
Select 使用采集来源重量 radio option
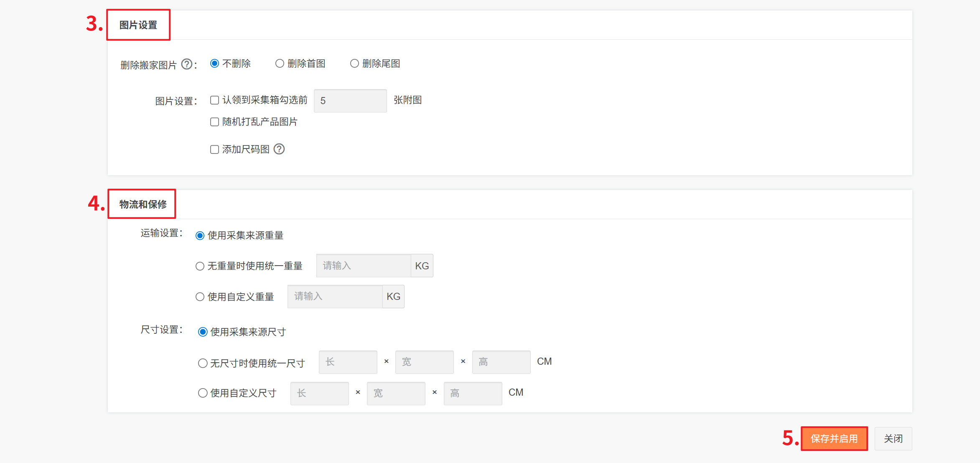coord(200,236)
